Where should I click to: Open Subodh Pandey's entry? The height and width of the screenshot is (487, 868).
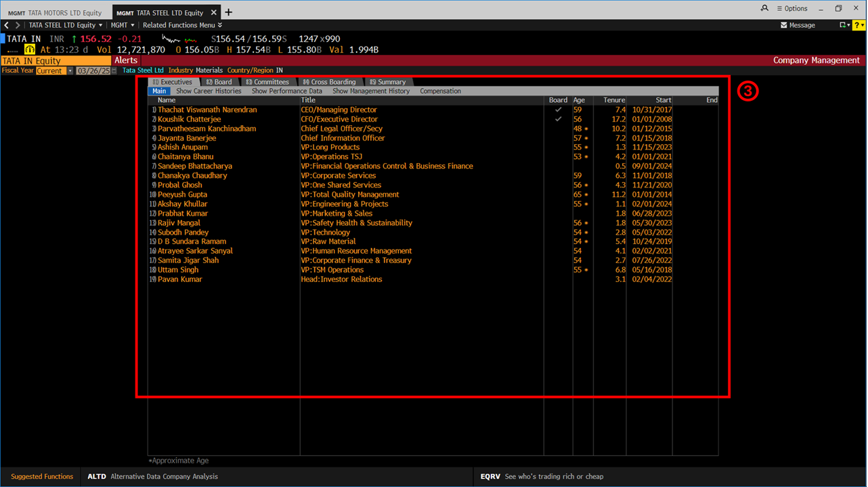pos(183,233)
